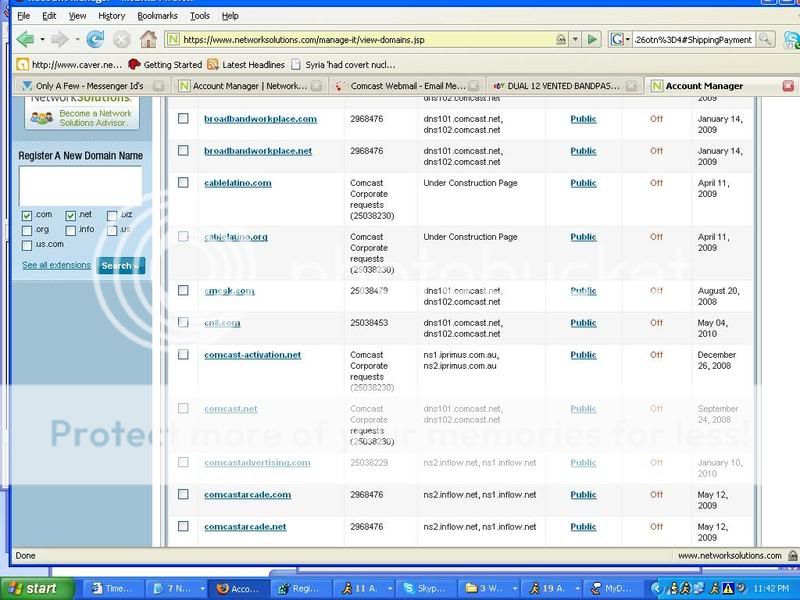Open the cablelatino.com domain link
Image resolution: width=800 pixels, height=600 pixels.
point(238,183)
